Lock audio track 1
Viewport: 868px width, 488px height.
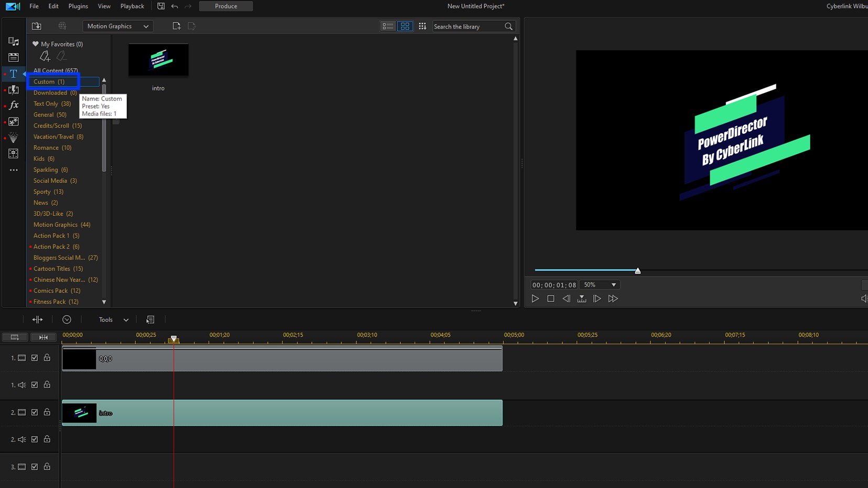coord(47,384)
